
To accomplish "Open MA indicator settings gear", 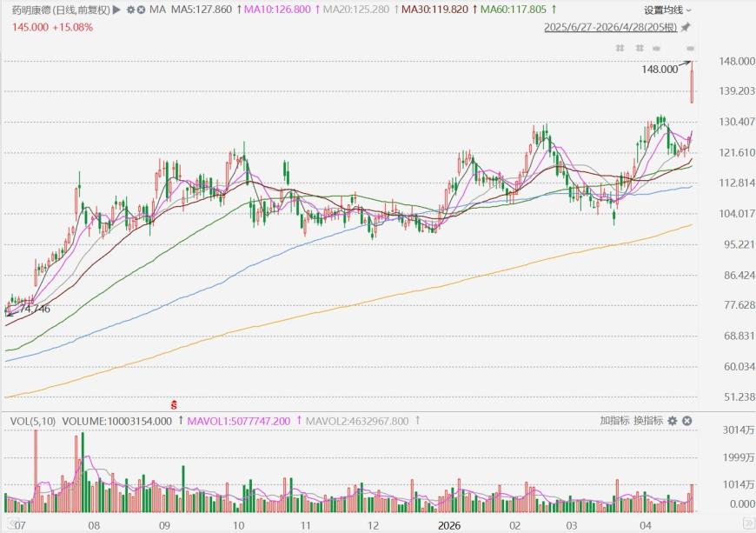I will [x=130, y=10].
